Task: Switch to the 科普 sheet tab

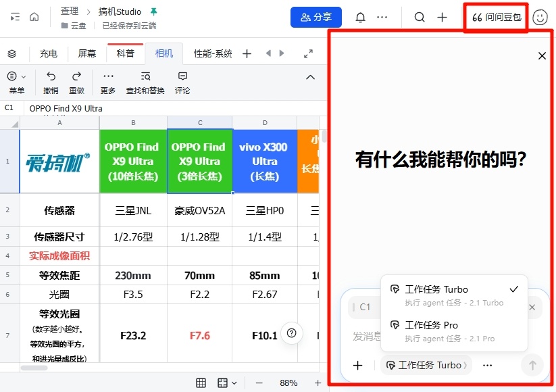Action: tap(125, 53)
